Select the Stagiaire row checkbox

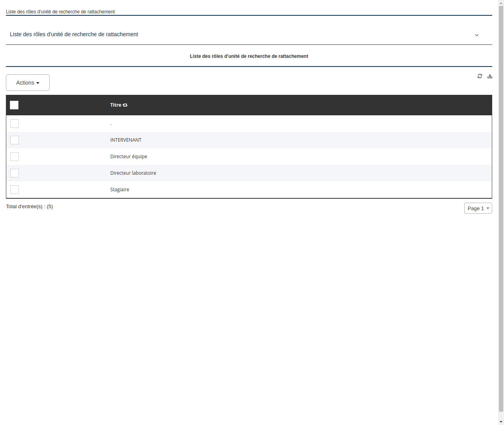tap(15, 190)
